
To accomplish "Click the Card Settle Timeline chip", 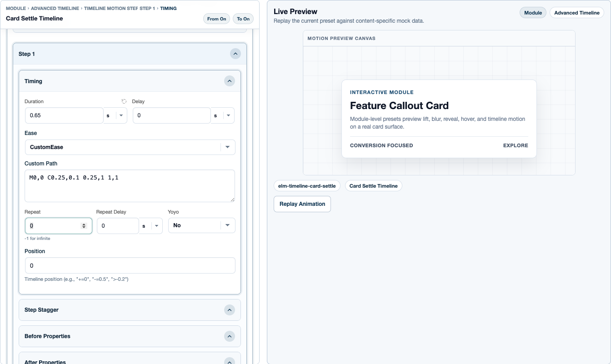I will [374, 186].
